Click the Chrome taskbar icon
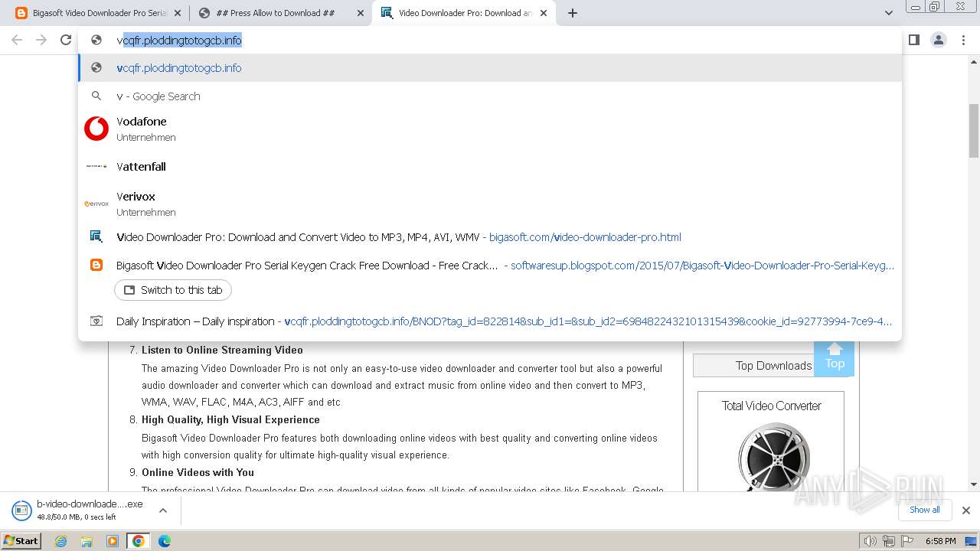The height and width of the screenshot is (551, 980). coord(139,541)
